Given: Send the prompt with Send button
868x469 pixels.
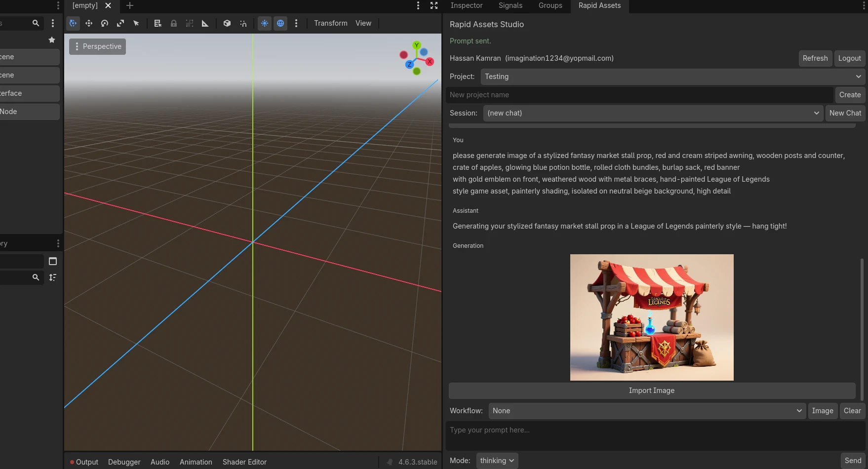Looking at the screenshot, I should (x=853, y=461).
